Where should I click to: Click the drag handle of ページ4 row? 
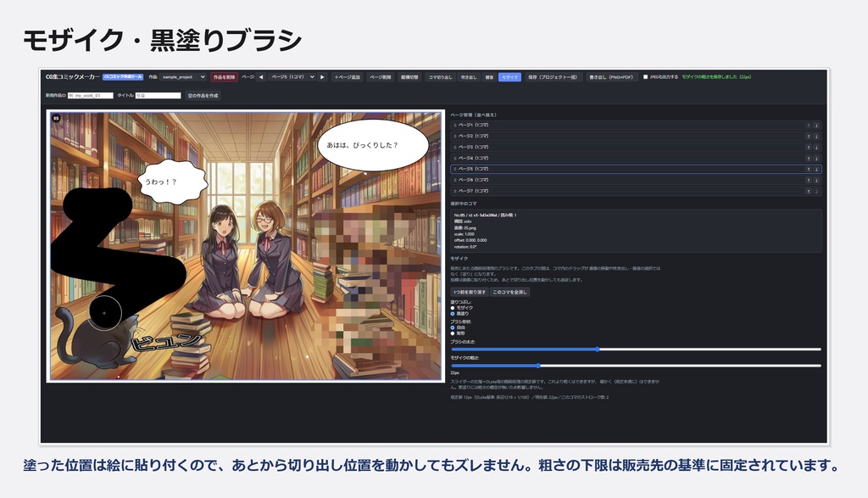click(x=455, y=159)
